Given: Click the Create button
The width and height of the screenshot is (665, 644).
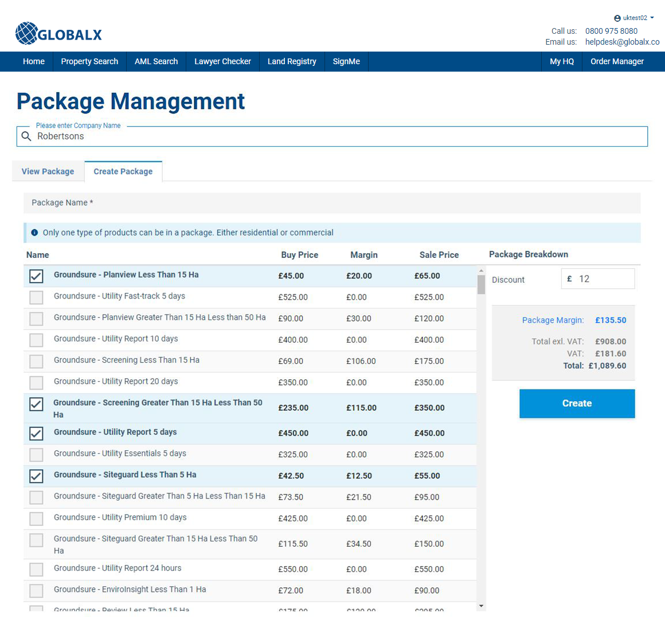Looking at the screenshot, I should (x=577, y=403).
